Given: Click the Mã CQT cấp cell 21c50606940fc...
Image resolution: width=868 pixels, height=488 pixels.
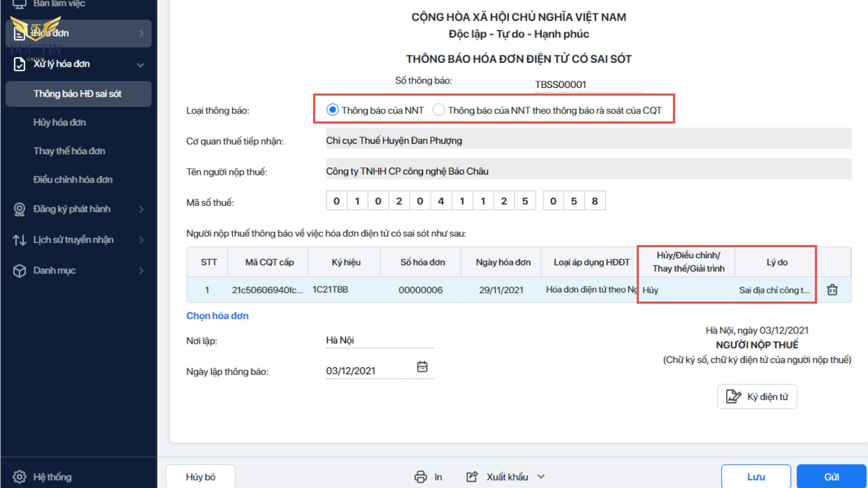Looking at the screenshot, I should [268, 290].
